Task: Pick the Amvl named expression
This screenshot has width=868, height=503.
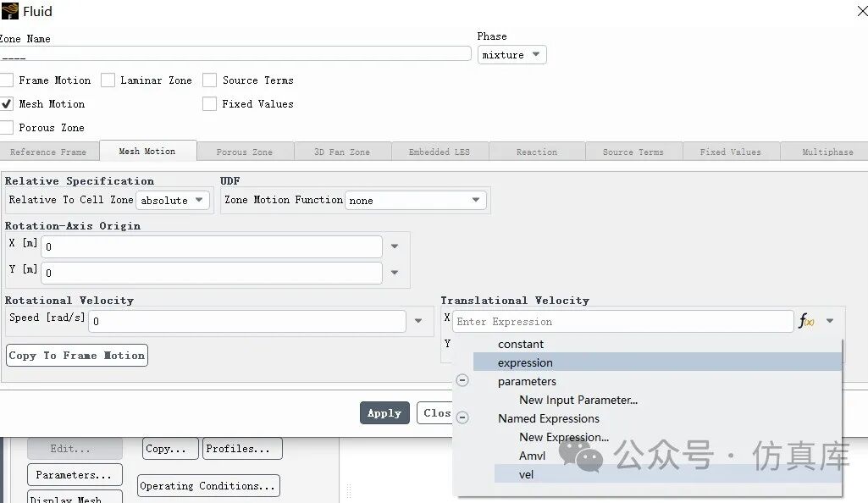Action: [x=533, y=456]
